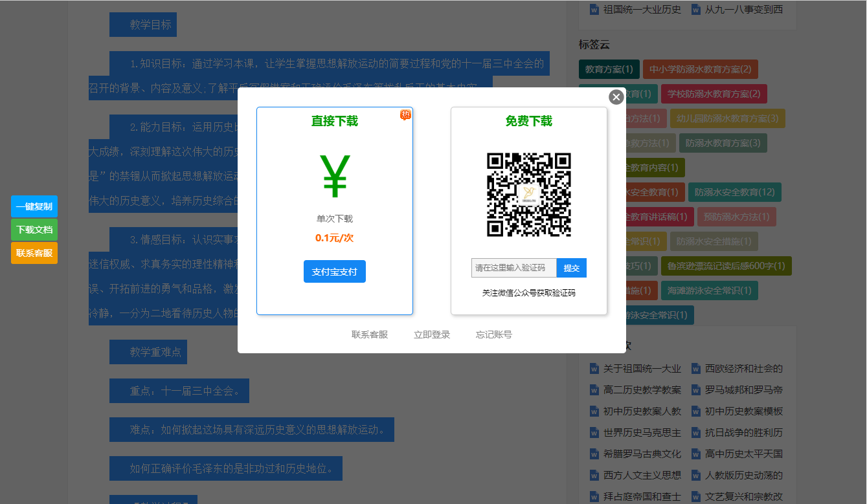
Task: Click Word icon beside 初中历史教案模板
Action: pos(696,411)
